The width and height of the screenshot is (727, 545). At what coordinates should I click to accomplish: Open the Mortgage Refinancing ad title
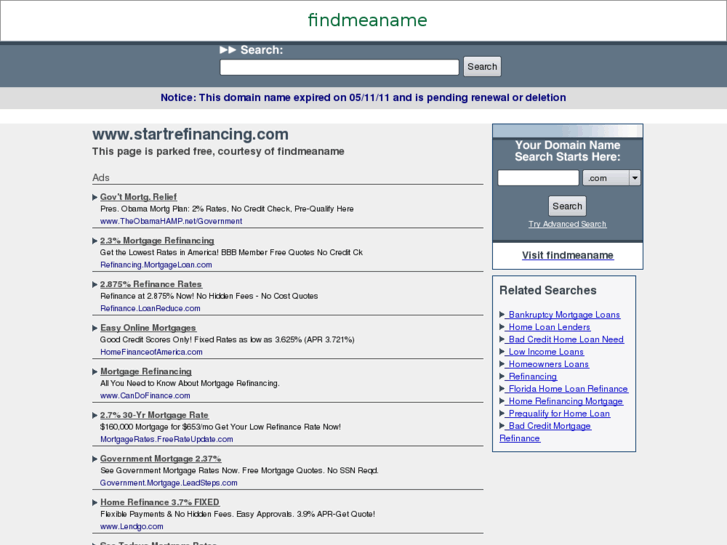tap(146, 371)
